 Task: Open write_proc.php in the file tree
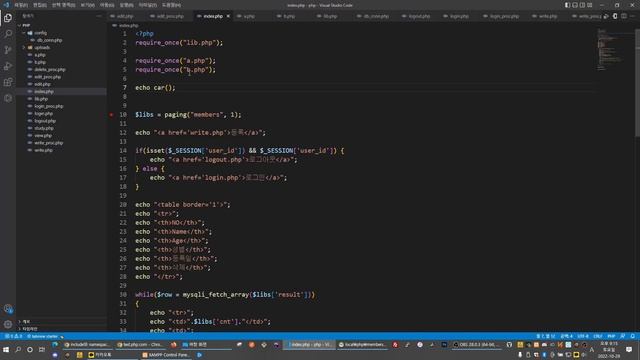49,143
